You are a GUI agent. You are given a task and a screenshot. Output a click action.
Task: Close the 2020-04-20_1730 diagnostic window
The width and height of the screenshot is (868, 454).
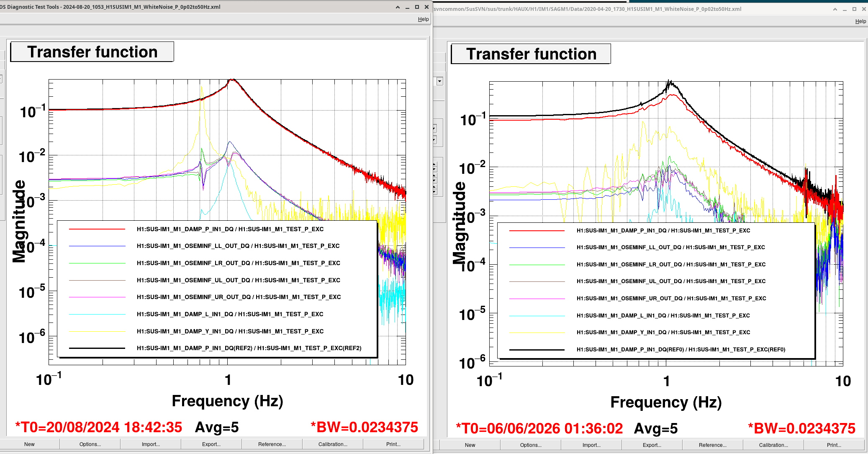(x=864, y=9)
